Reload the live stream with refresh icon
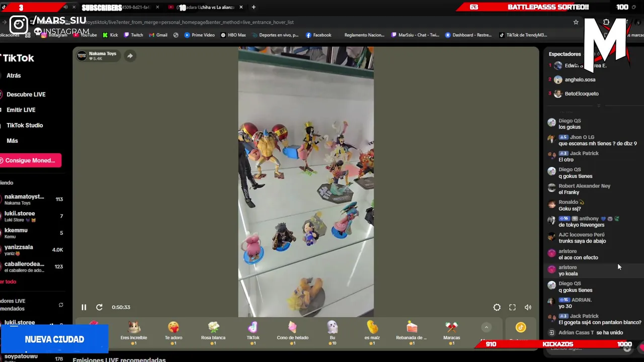 point(99,307)
